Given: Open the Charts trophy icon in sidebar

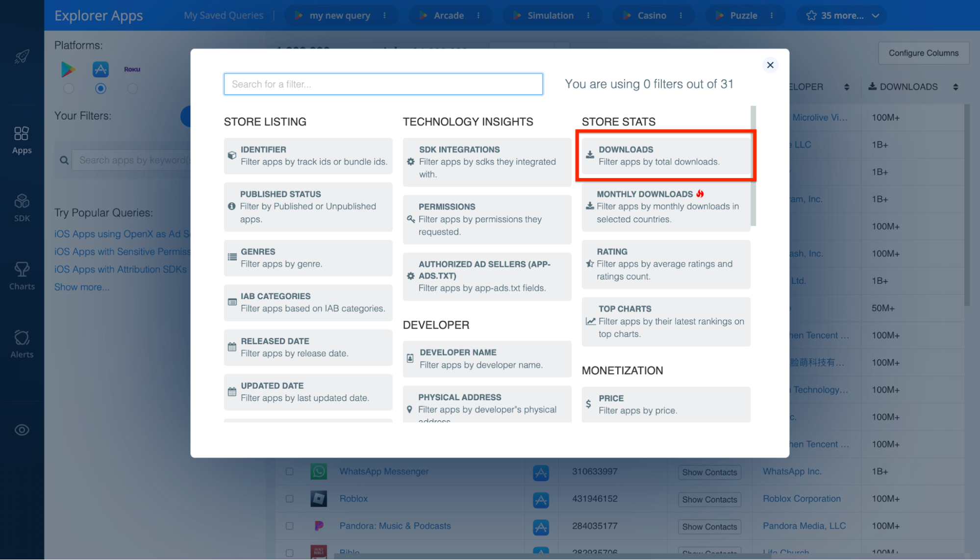Looking at the screenshot, I should (22, 276).
